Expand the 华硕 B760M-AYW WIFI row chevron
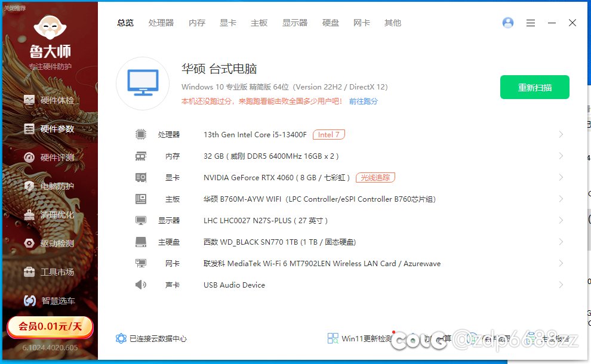This screenshot has width=591, height=364. [561, 199]
